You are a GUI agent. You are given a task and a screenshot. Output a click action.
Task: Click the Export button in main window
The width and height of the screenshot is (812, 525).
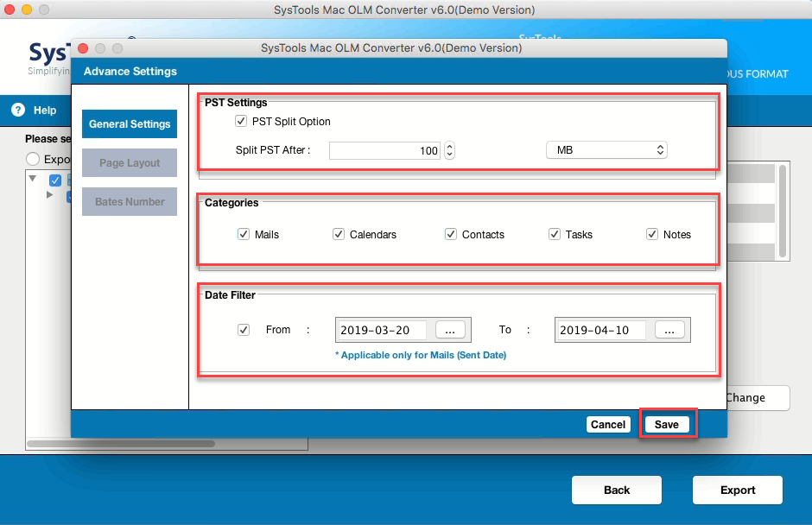tap(738, 490)
